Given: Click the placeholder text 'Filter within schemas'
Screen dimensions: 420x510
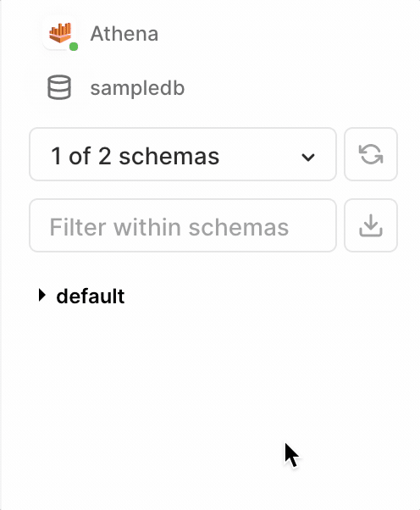Looking at the screenshot, I should pyautogui.click(x=169, y=227).
